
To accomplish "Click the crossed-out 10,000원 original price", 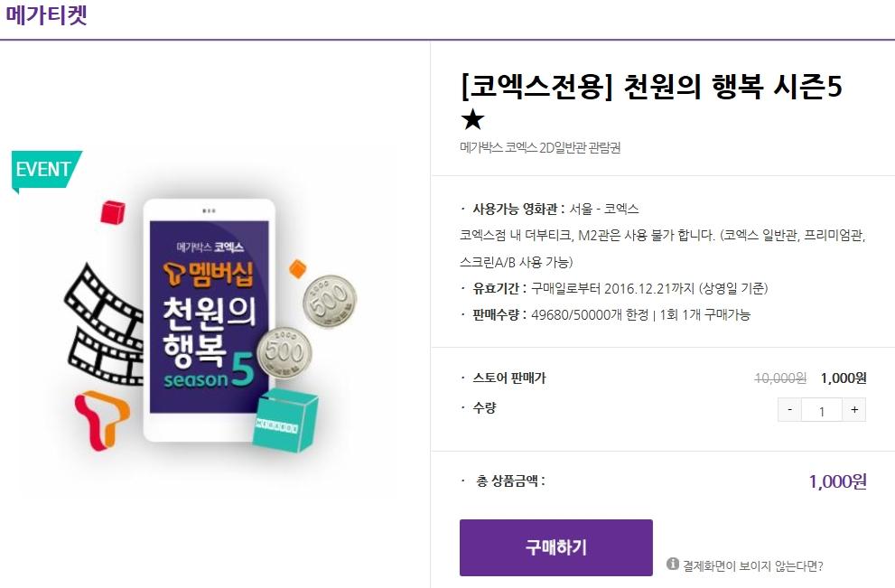I will 780,378.
